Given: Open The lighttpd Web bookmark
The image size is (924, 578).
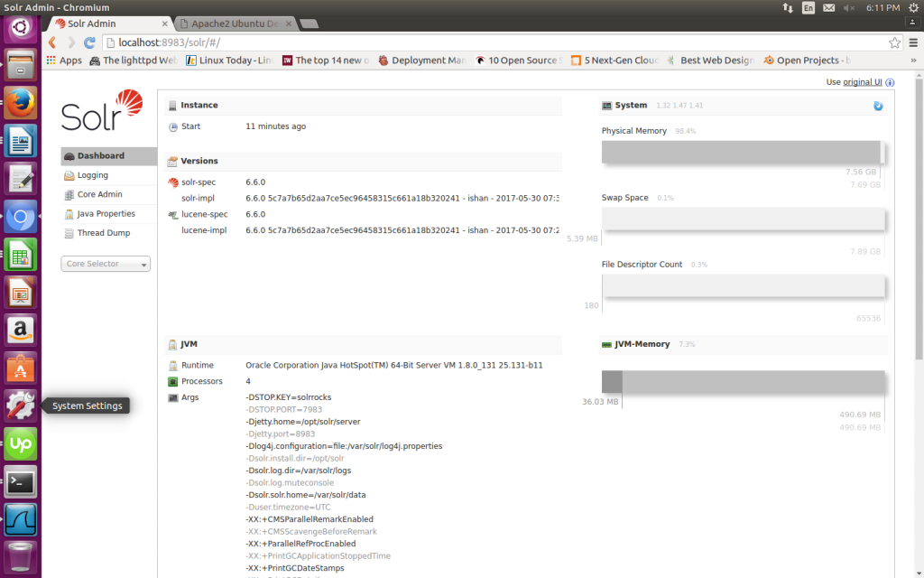Looking at the screenshot, I should point(134,61).
